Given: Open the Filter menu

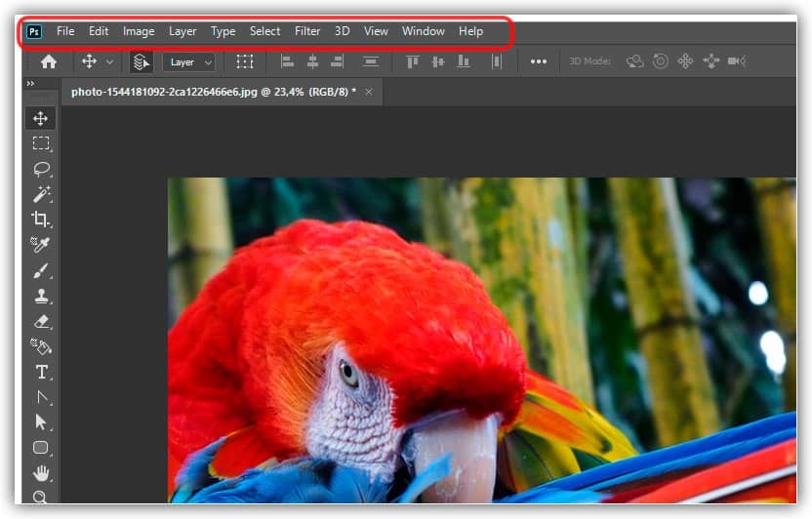Looking at the screenshot, I should click(x=307, y=31).
